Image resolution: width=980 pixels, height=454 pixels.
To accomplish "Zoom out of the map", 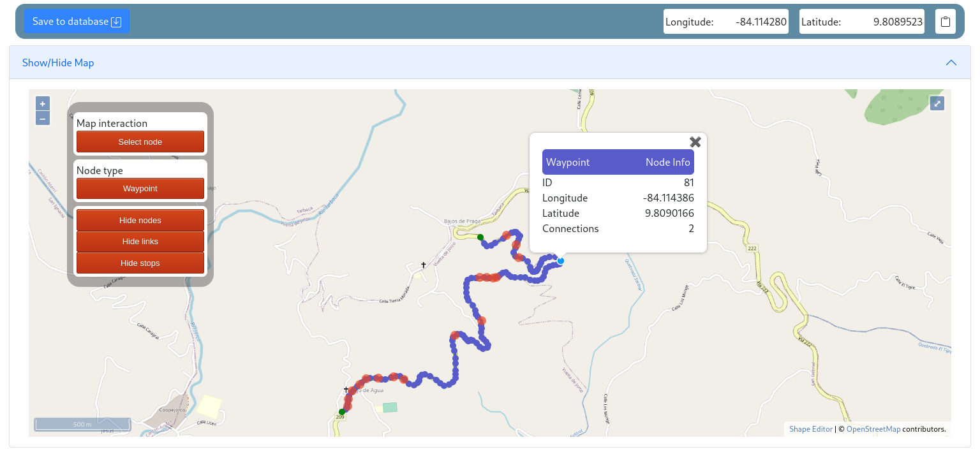I will point(43,119).
